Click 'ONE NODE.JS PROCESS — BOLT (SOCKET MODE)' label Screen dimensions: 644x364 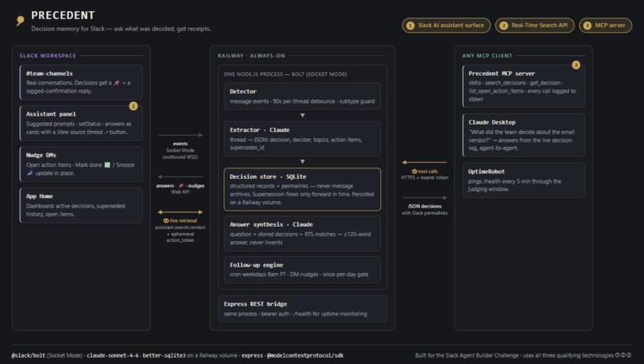[x=285, y=74]
